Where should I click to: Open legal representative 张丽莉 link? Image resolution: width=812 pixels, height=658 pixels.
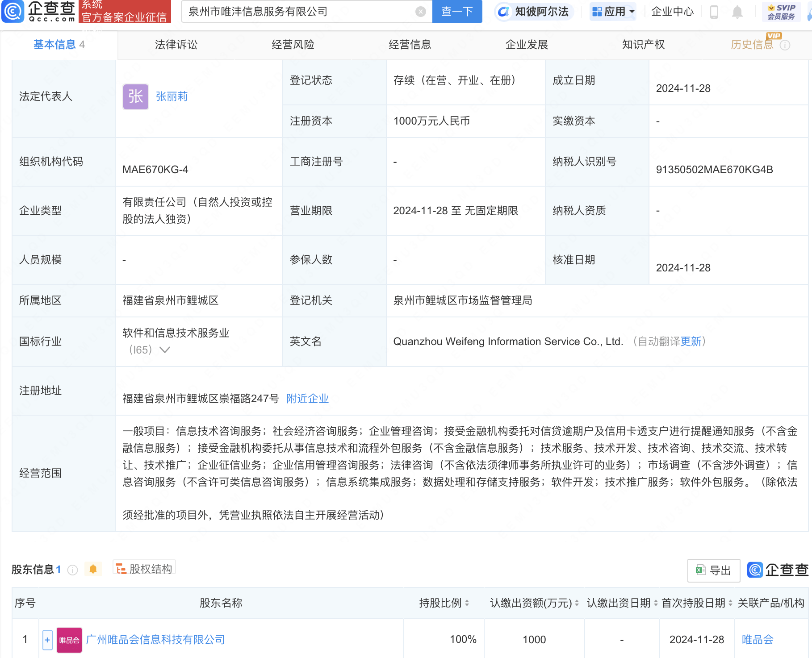pos(172,96)
